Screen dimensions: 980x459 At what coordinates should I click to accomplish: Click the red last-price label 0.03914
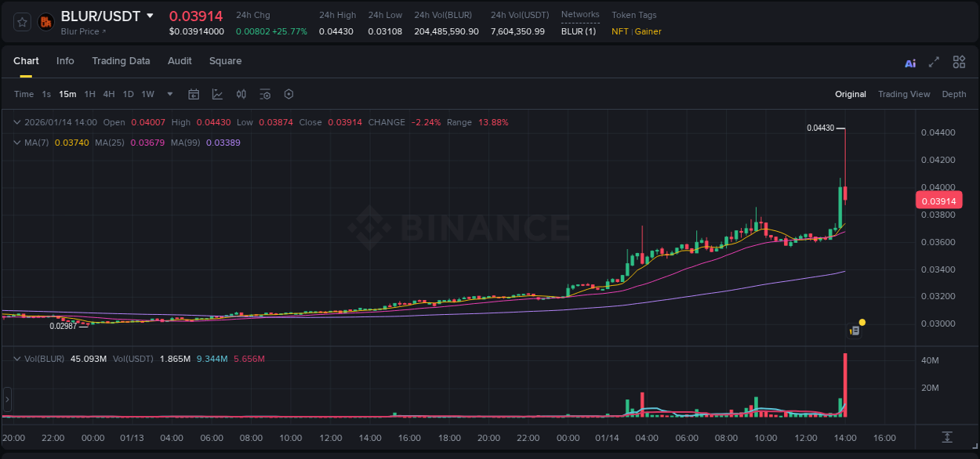[939, 201]
